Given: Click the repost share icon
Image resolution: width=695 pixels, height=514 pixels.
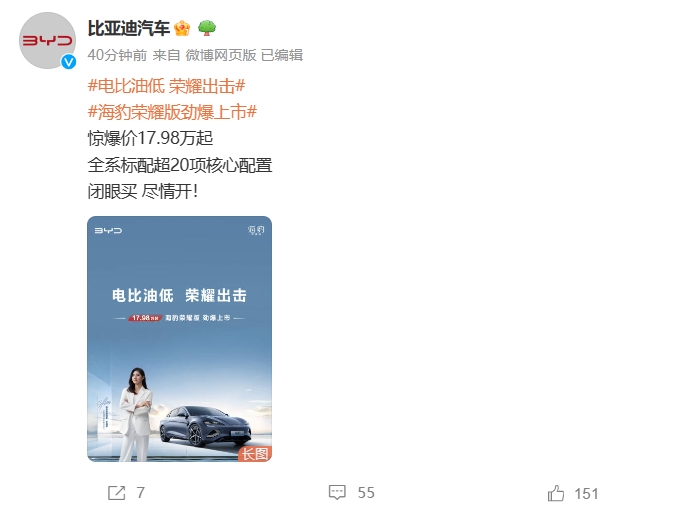Looking at the screenshot, I should click(117, 493).
